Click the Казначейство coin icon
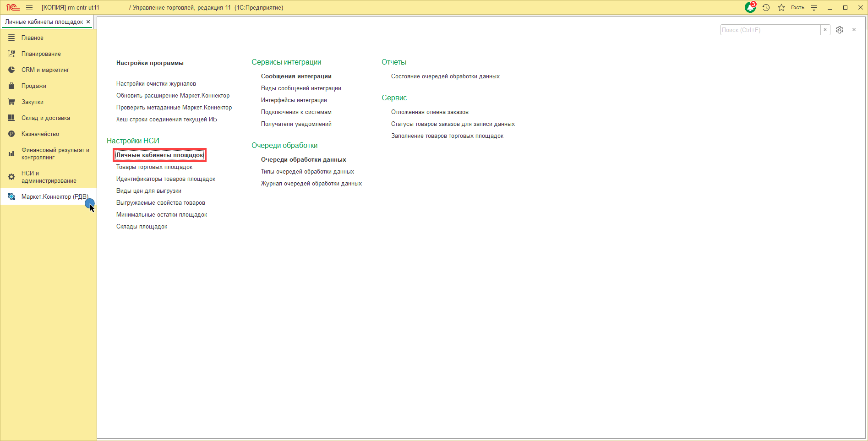Viewport: 868px width, 441px height. click(11, 134)
